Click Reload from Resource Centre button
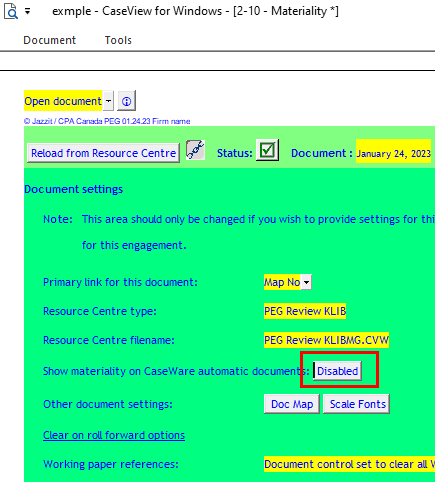435x486 pixels. point(103,153)
